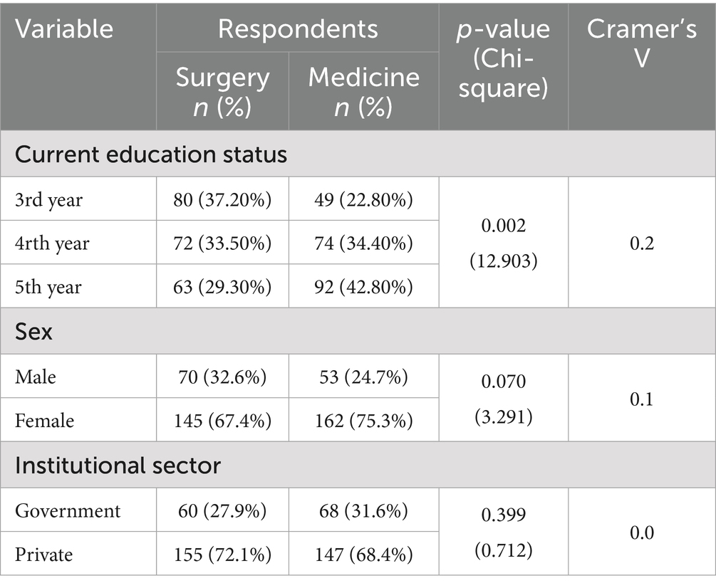Click the Male row label
Viewport: 716px width, 588px height.
coord(37,377)
